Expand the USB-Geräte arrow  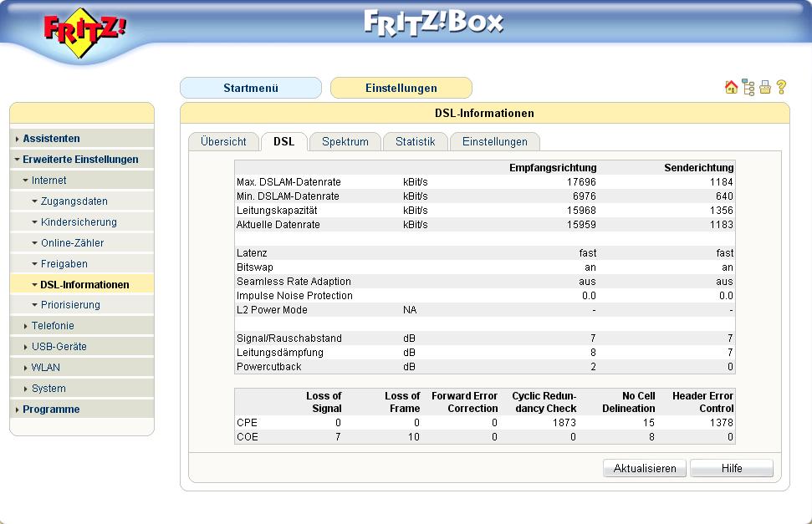tap(25, 347)
